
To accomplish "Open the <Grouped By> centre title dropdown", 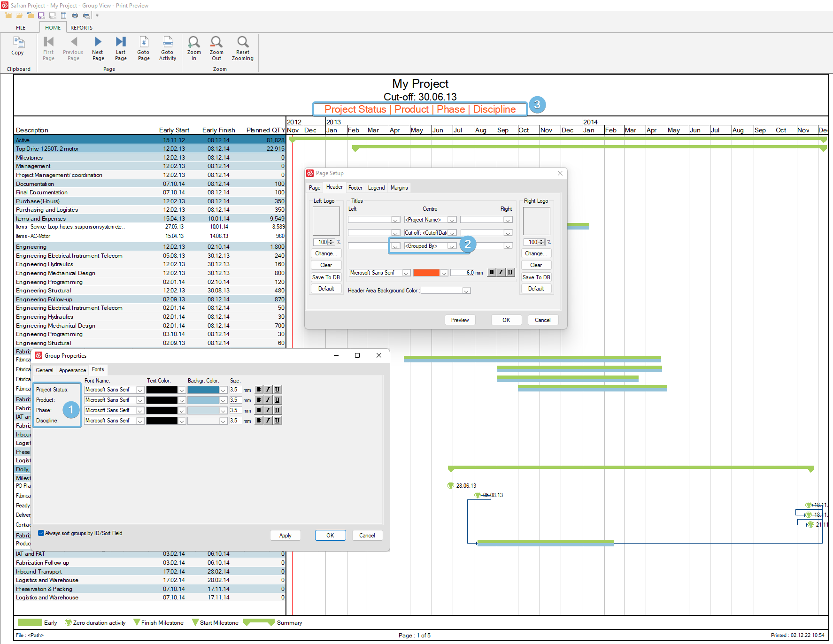I will pos(452,246).
